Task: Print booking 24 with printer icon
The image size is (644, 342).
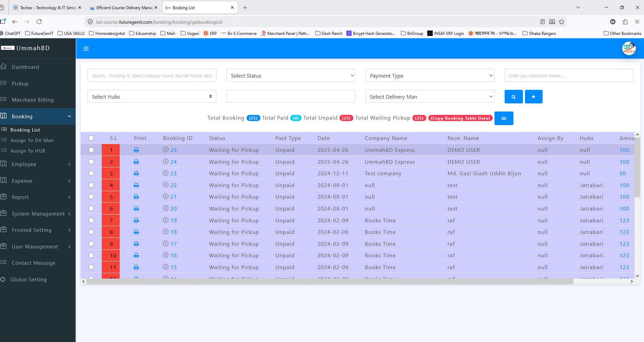Action: click(x=136, y=162)
